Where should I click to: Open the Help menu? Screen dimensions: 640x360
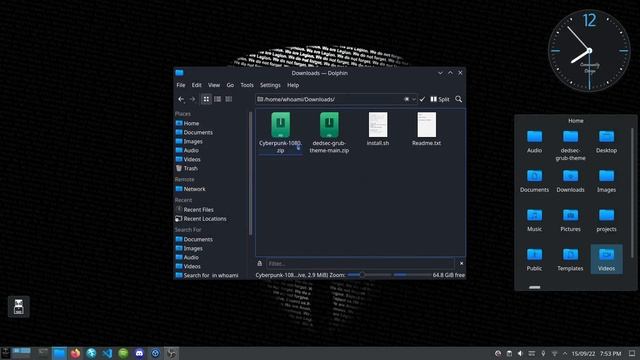[293, 85]
